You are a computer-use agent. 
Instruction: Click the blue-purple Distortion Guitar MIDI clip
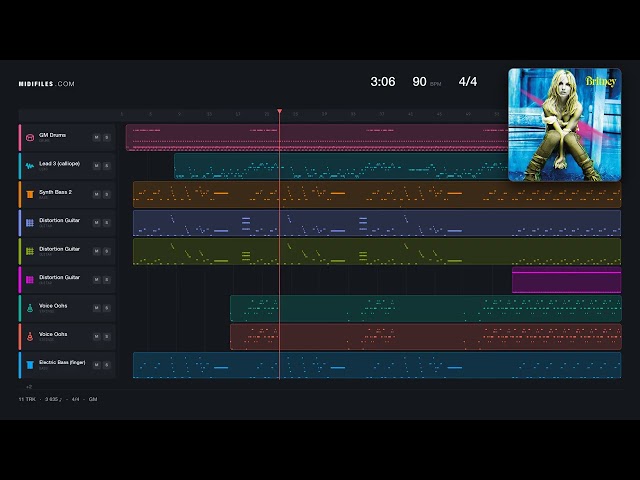[x=377, y=223]
